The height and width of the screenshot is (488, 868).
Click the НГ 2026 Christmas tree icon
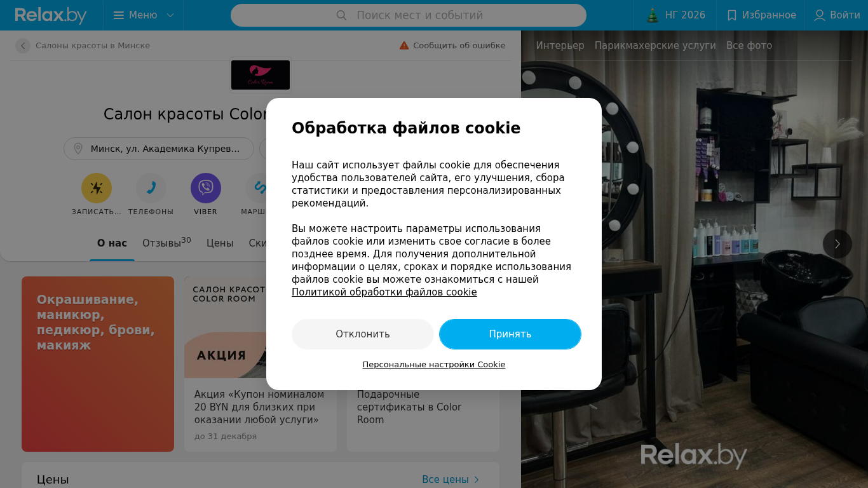(x=653, y=15)
